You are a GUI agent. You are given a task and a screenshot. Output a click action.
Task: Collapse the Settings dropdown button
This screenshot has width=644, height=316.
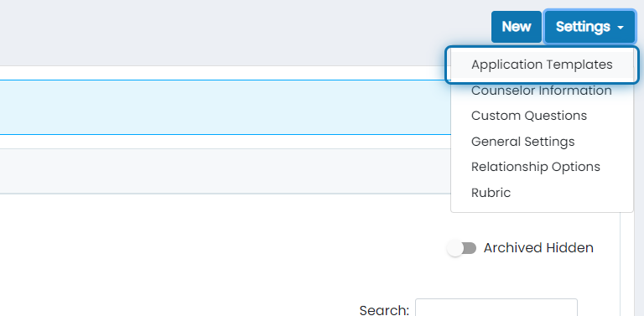[589, 27]
